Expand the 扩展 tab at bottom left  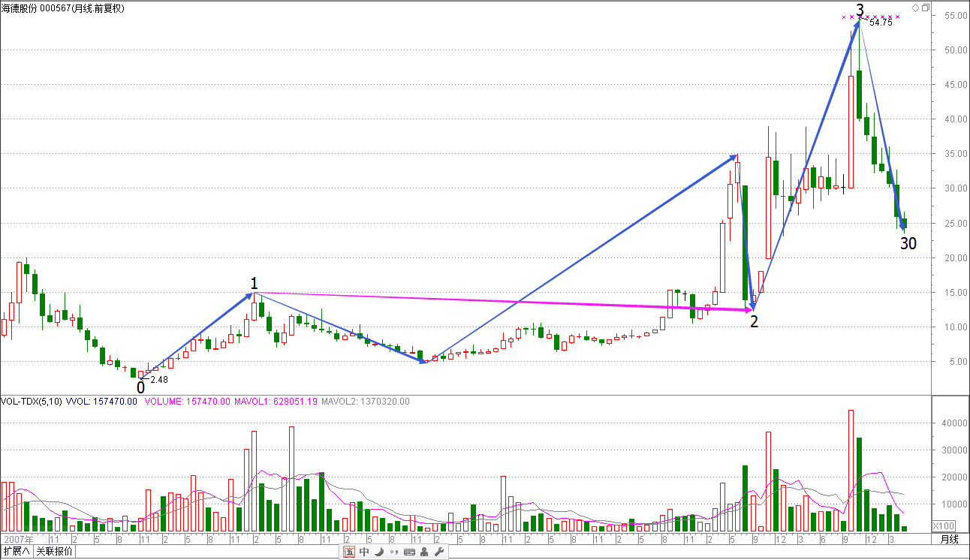click(17, 552)
